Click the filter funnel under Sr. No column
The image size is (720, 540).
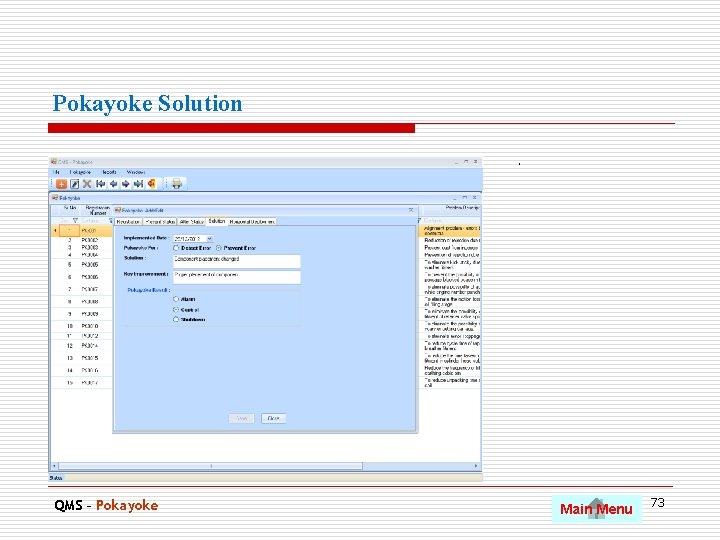[x=76, y=221]
